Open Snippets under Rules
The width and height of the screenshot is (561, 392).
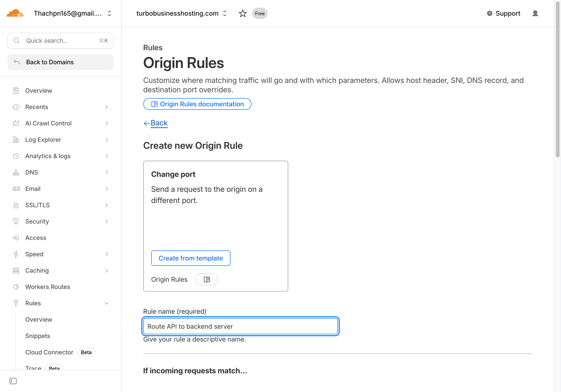coord(38,336)
